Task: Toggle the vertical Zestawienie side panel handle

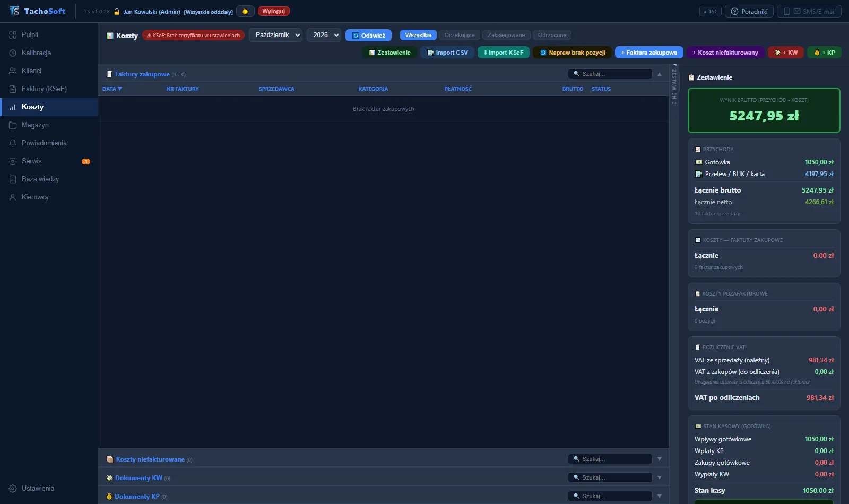Action: 674,85
